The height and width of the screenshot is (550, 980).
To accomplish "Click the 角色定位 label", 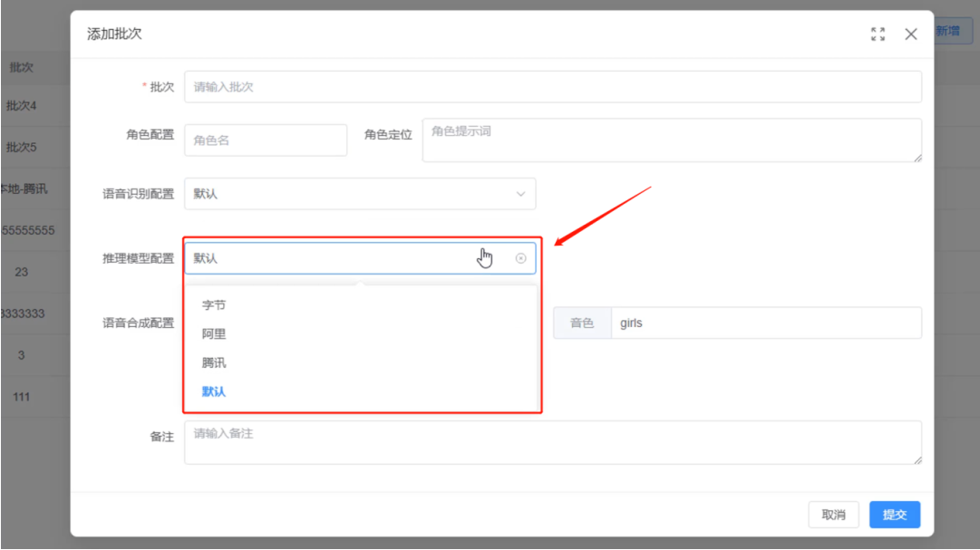I will [x=388, y=134].
